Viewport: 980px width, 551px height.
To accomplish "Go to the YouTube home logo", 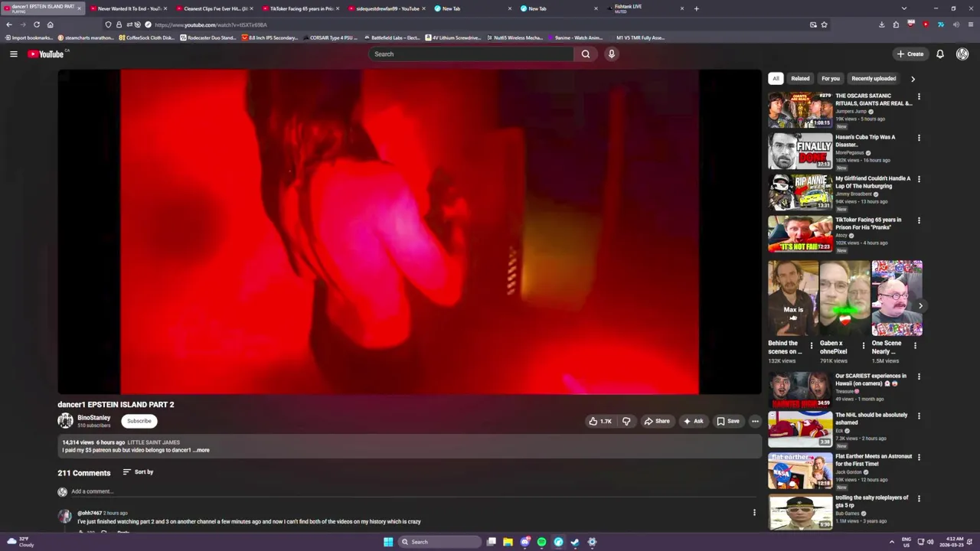I will click(47, 54).
